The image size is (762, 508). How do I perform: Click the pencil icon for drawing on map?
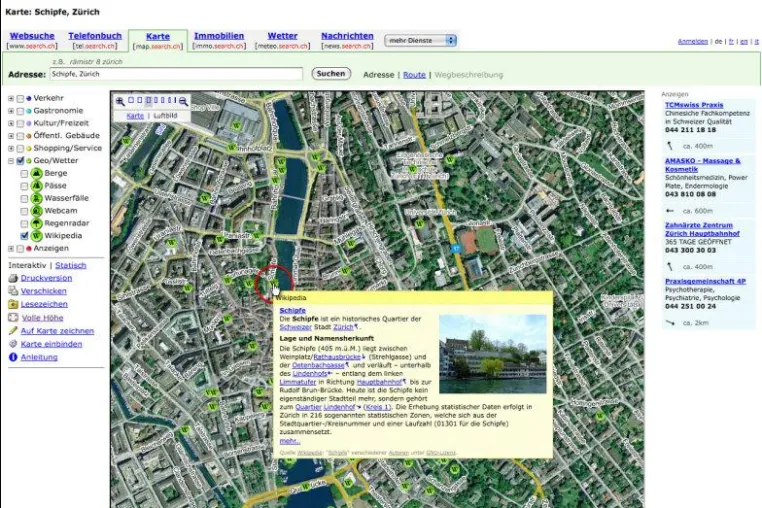(13, 331)
